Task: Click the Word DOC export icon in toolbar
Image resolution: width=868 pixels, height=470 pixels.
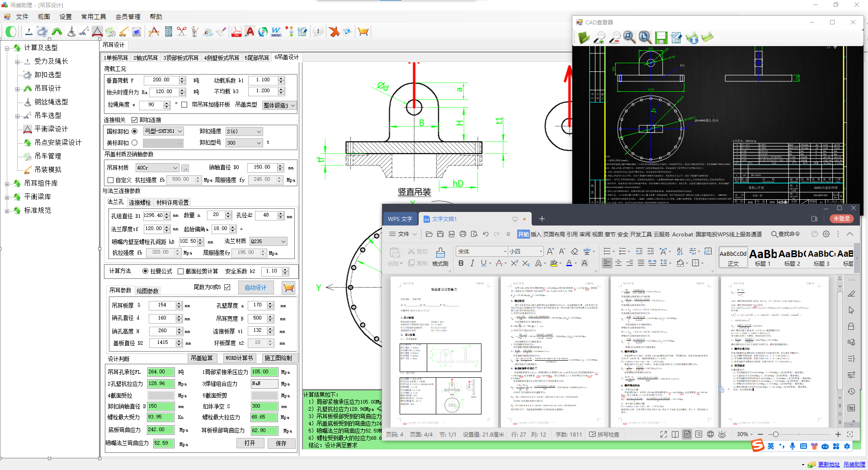Action: click(x=276, y=32)
